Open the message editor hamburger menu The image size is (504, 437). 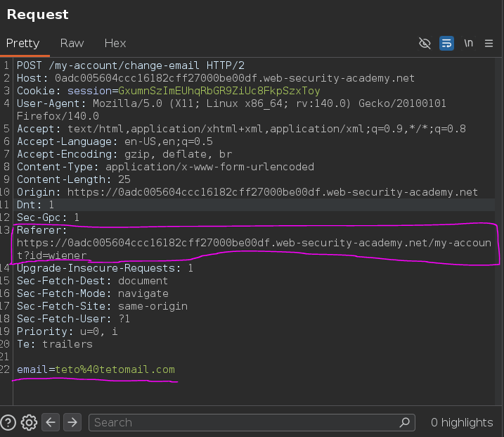coord(489,43)
